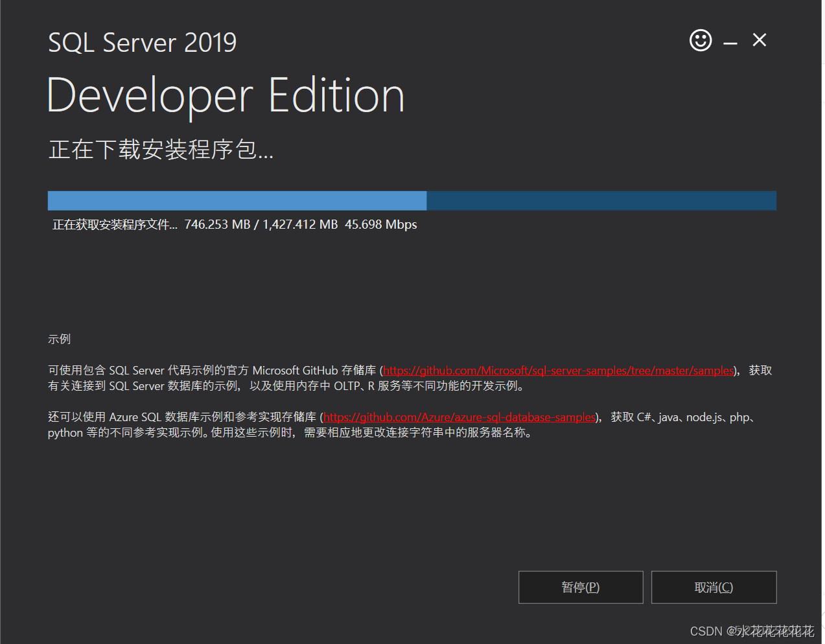Click the 暂停(P) pause button
Image resolution: width=825 pixels, height=644 pixels.
581,587
